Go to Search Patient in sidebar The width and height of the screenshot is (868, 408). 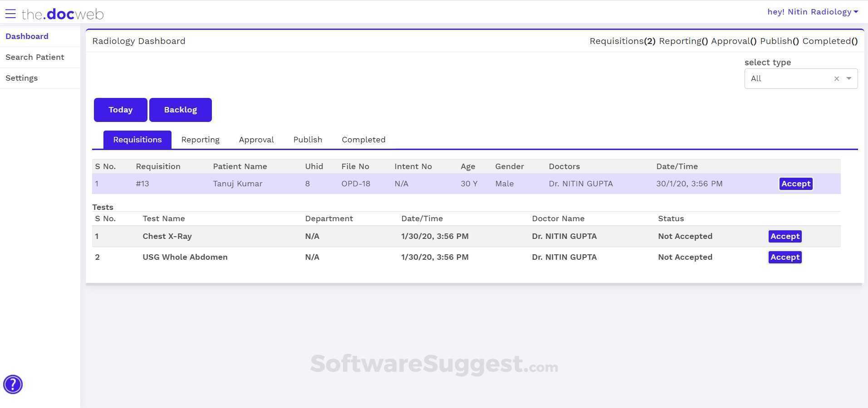click(34, 57)
